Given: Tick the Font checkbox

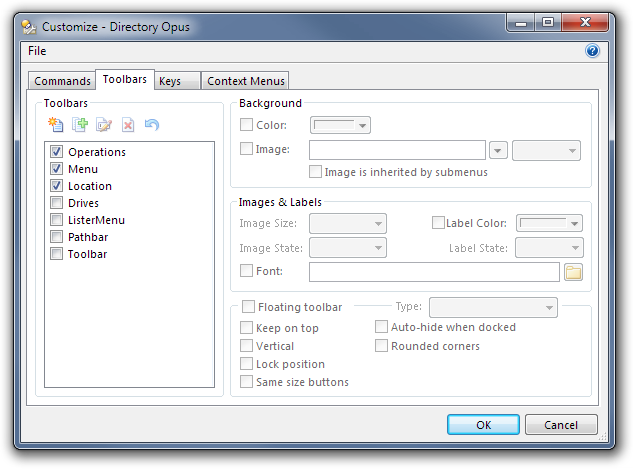Looking at the screenshot, I should [246, 270].
